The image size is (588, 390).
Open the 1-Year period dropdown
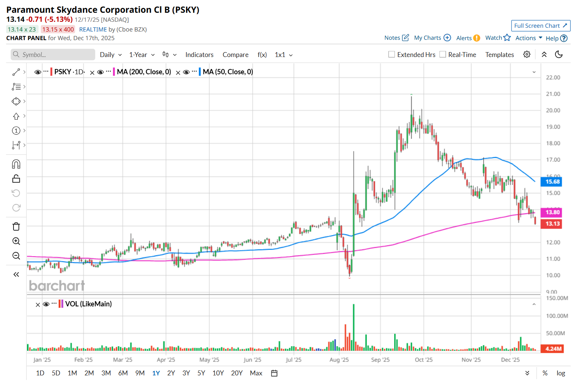tap(142, 55)
